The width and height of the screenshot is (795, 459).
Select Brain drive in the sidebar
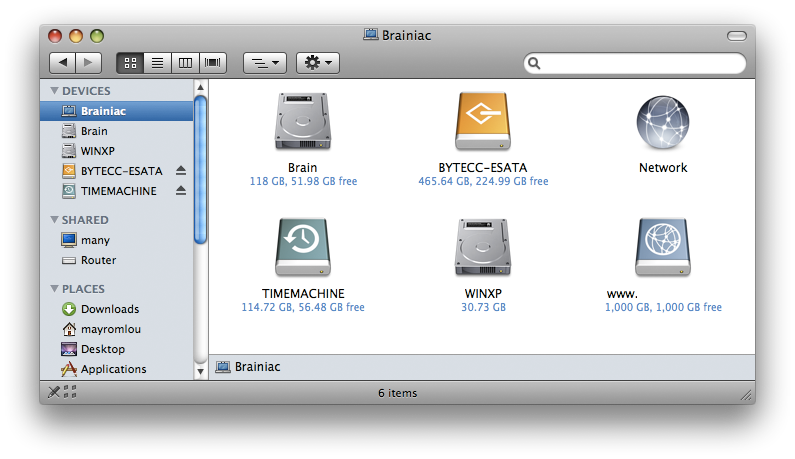coord(117,131)
